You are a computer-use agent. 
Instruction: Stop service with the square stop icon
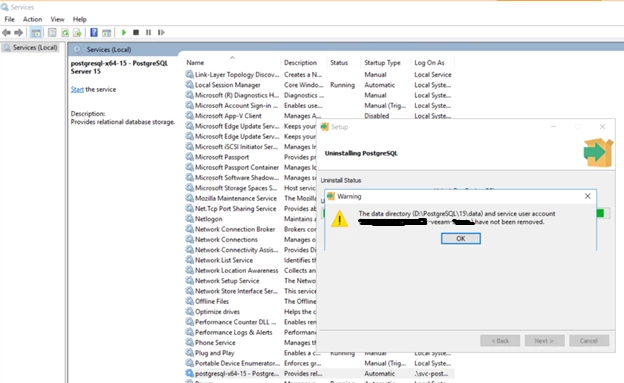pyautogui.click(x=136, y=33)
